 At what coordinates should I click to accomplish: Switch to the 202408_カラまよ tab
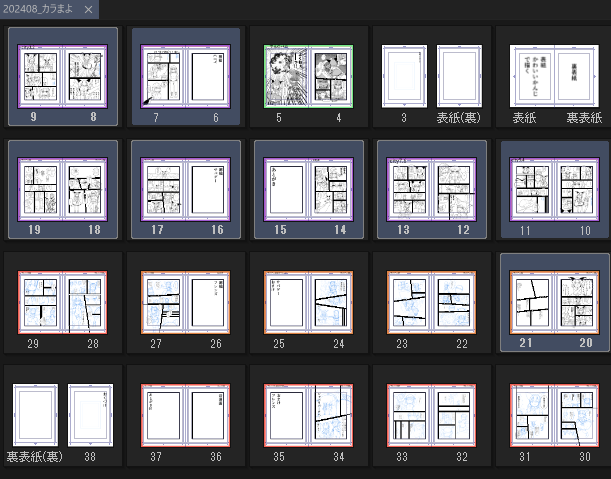38,9
